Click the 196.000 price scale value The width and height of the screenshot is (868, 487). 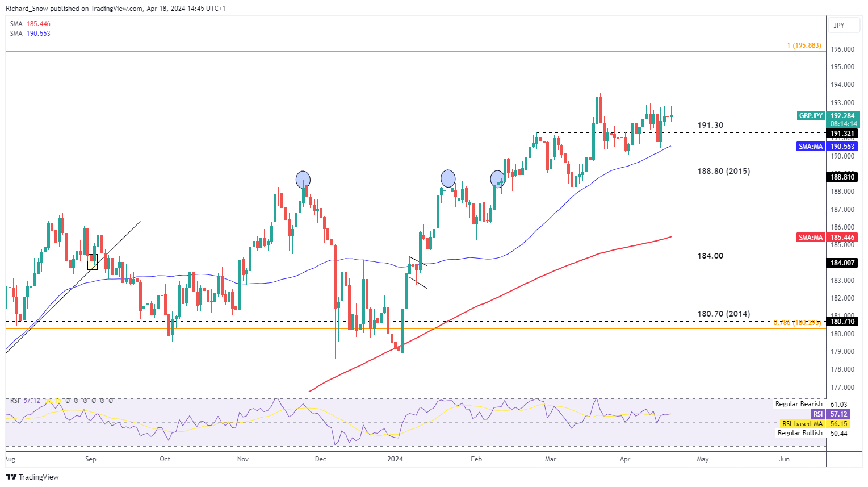tap(842, 49)
